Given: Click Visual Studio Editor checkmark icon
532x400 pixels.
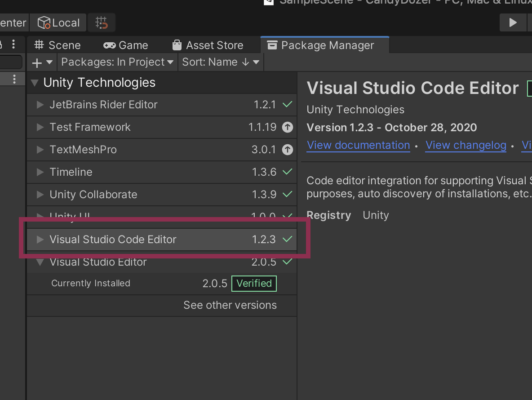Looking at the screenshot, I should (x=288, y=262).
